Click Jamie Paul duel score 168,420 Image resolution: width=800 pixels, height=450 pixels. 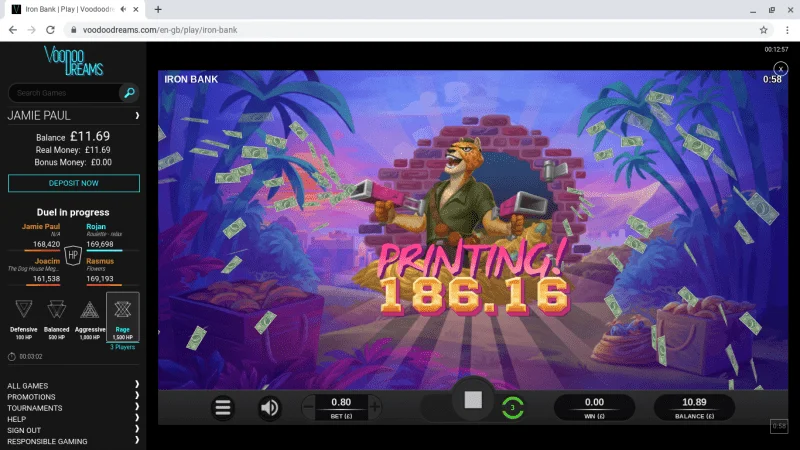click(46, 244)
